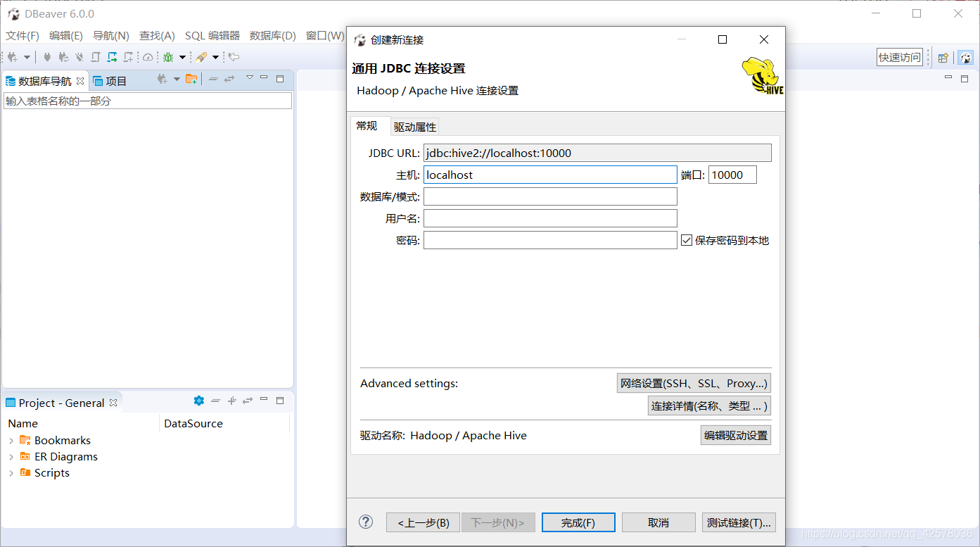Click the new connection plug icon in main toolbar
980x547 pixels.
click(x=13, y=57)
